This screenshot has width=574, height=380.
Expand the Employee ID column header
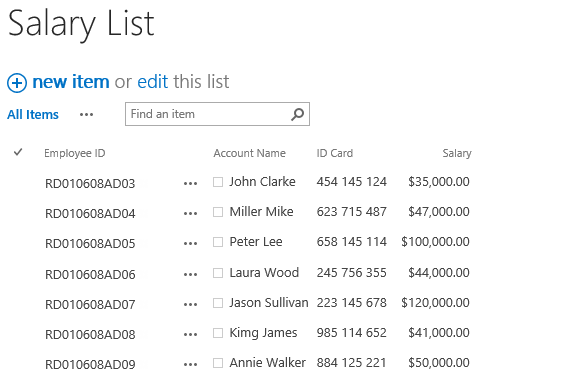[x=75, y=153]
